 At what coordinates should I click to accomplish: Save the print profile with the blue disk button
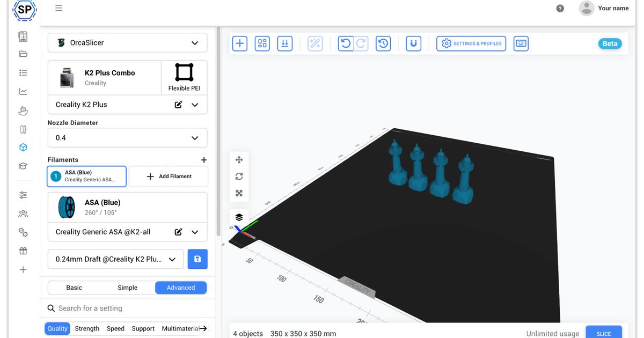197,259
